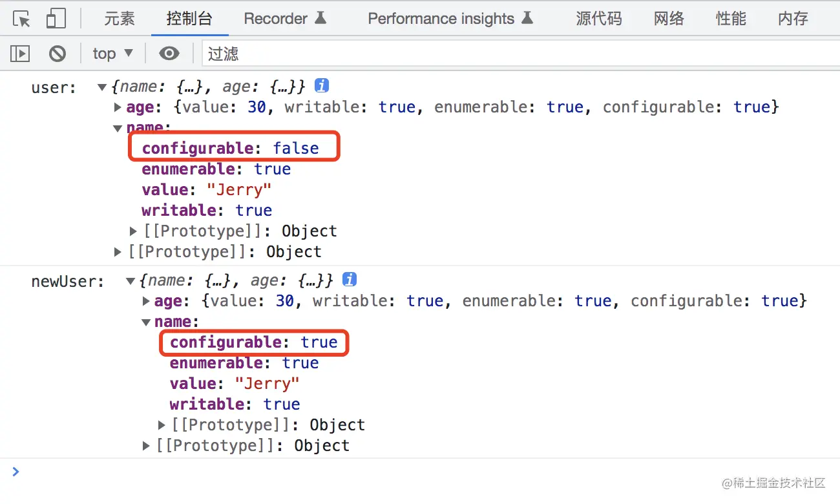The width and height of the screenshot is (840, 504).
Task: Expand [[Prototype]] inside newUser's name
Action: [162, 425]
